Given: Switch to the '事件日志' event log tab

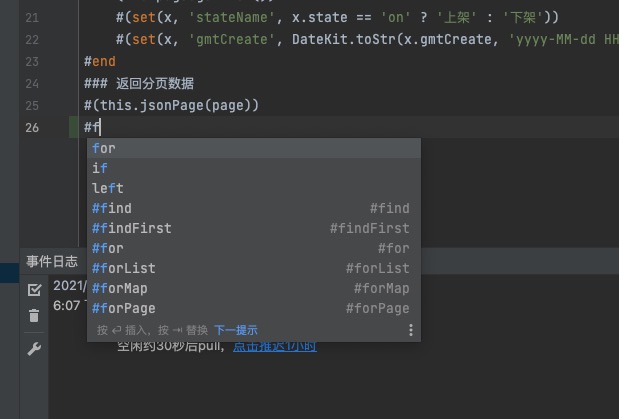Looking at the screenshot, I should coord(52,261).
